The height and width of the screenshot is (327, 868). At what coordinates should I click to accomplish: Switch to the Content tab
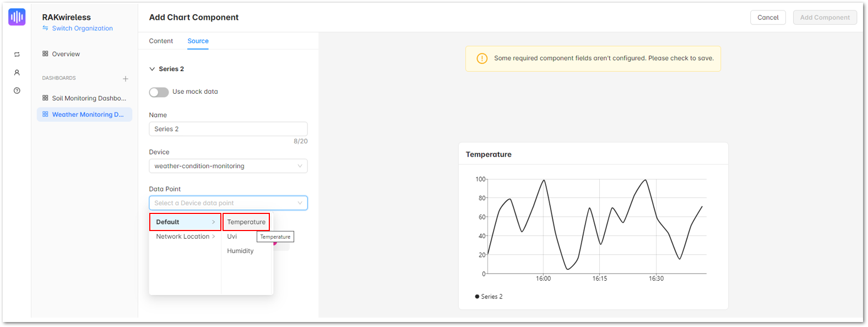click(161, 41)
